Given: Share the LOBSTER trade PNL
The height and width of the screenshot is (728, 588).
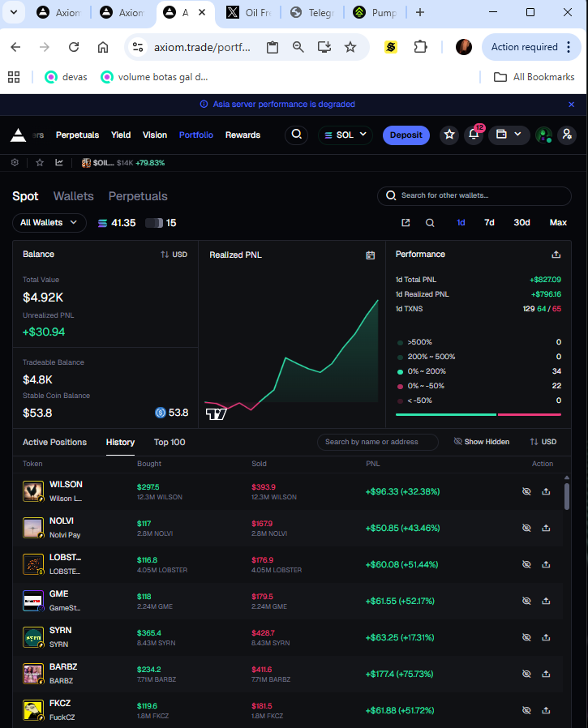Looking at the screenshot, I should click(x=546, y=564).
